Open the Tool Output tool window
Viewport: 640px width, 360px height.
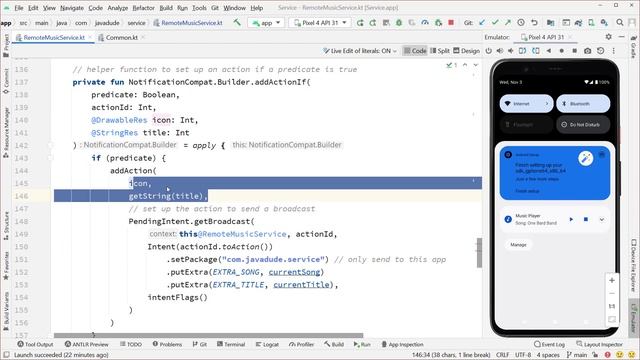pyautogui.click(x=36, y=344)
